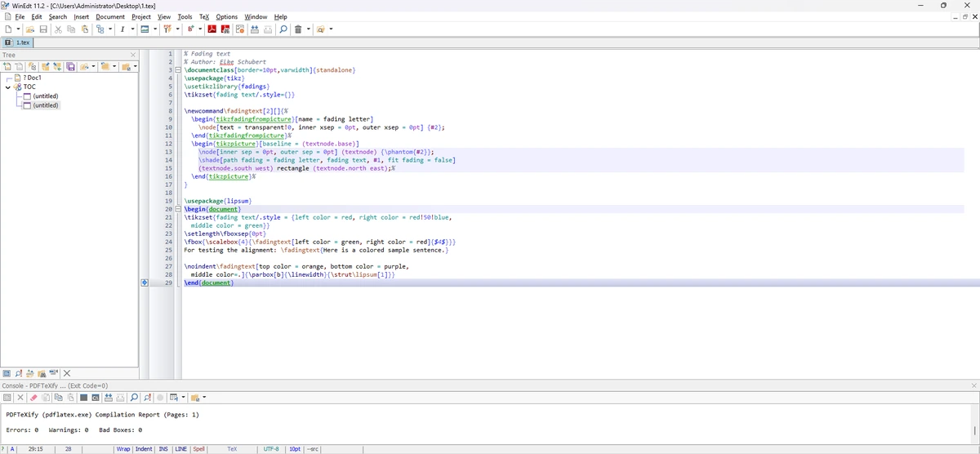The image size is (980, 454).
Task: Collapse the TOC tree node
Action: (8, 87)
